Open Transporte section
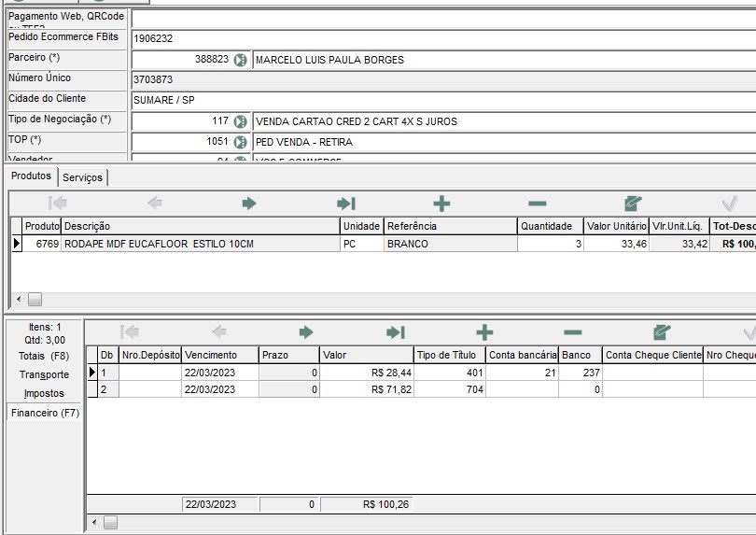756x535 pixels. tap(44, 374)
